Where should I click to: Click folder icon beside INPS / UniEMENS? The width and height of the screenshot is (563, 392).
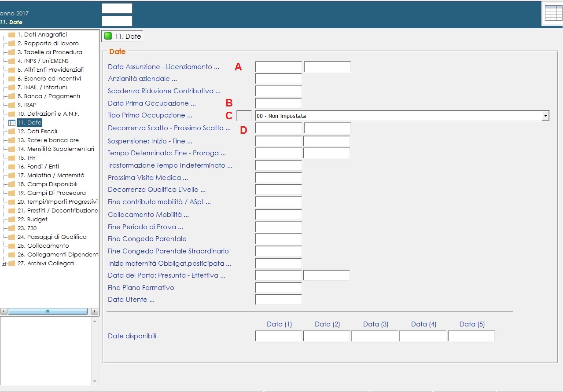11,61
